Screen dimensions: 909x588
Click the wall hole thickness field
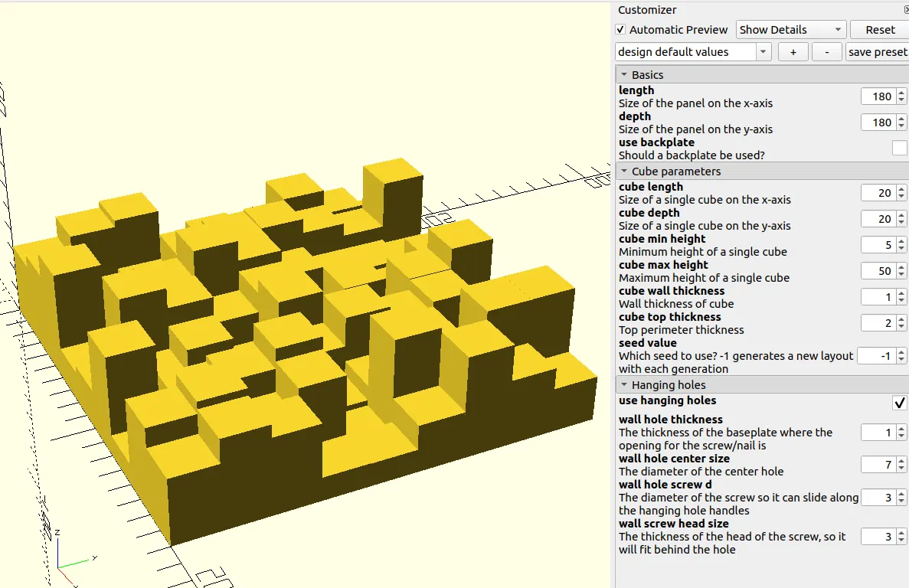pyautogui.click(x=878, y=432)
